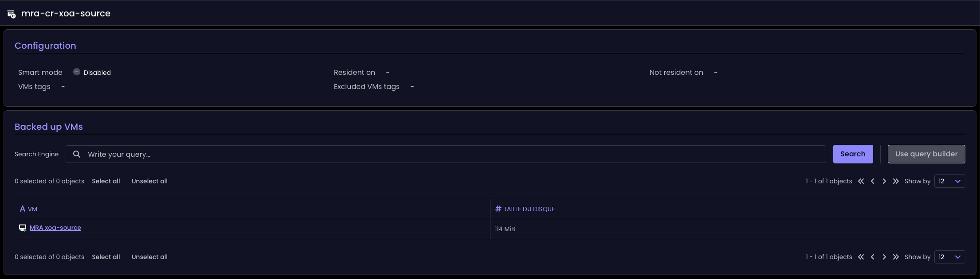
Task: Jump to last page in bottom pagination
Action: (x=896, y=257)
